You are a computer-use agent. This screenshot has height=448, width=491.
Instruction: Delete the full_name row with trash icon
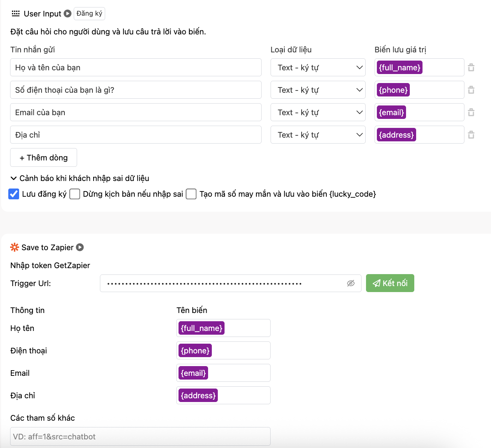click(x=471, y=67)
